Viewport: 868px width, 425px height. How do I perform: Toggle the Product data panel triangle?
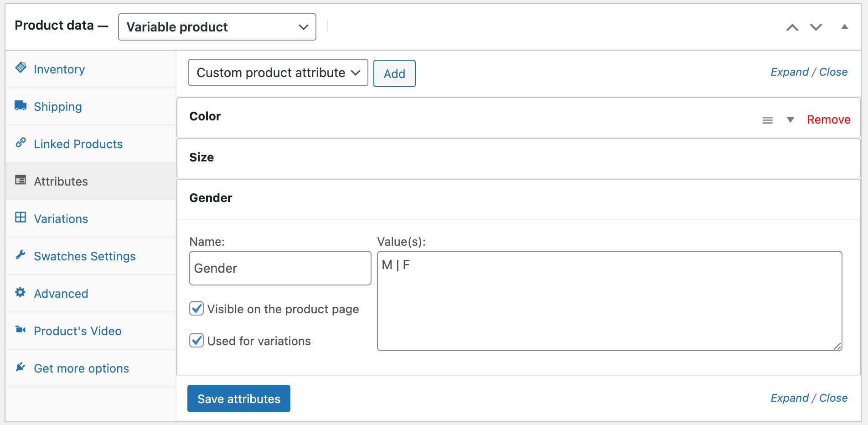[844, 27]
